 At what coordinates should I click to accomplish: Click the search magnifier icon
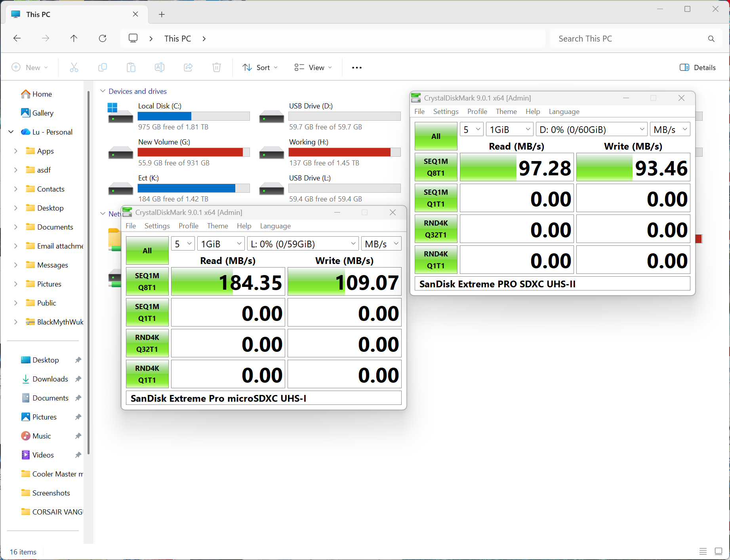coord(711,39)
